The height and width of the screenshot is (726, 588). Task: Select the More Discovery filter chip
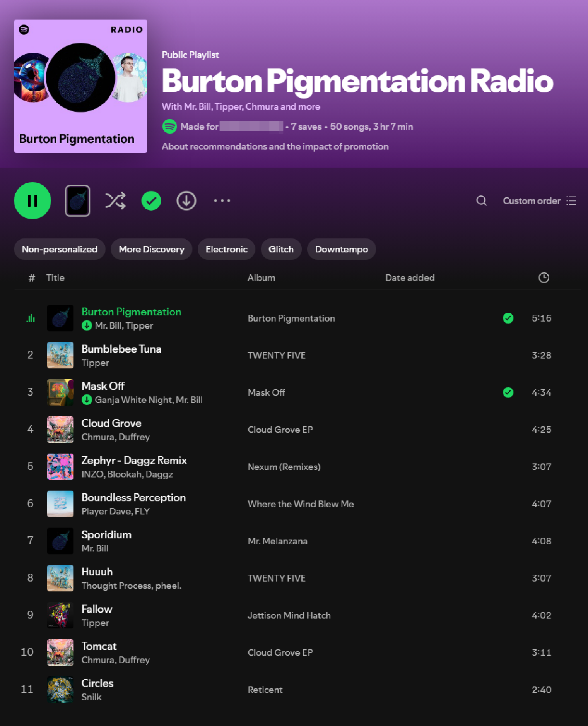coord(151,249)
